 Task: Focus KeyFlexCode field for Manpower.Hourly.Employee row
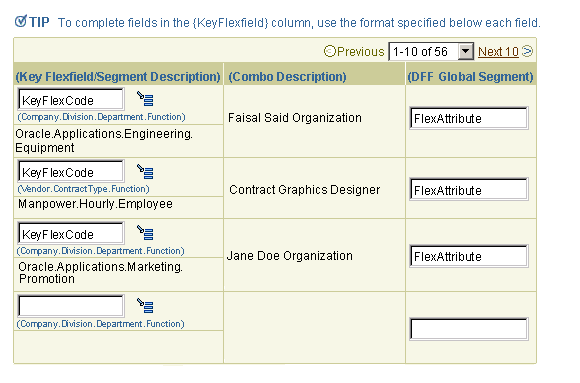pyautogui.click(x=71, y=172)
